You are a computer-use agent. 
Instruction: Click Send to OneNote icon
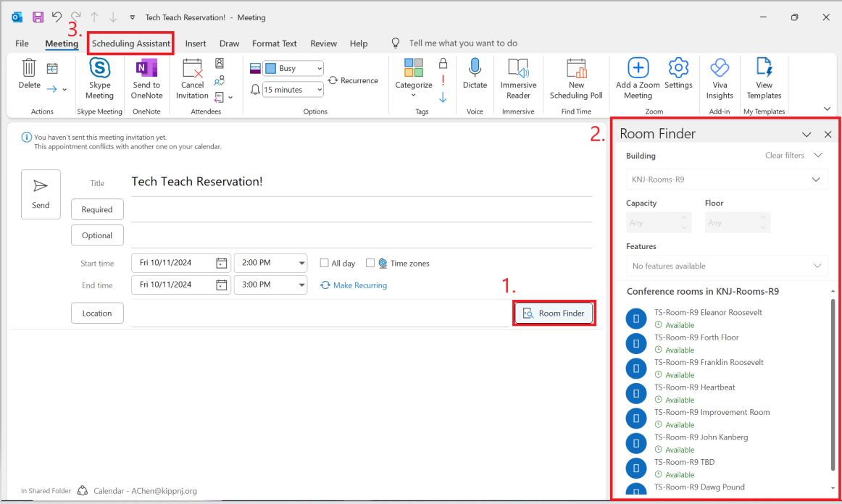tap(146, 70)
